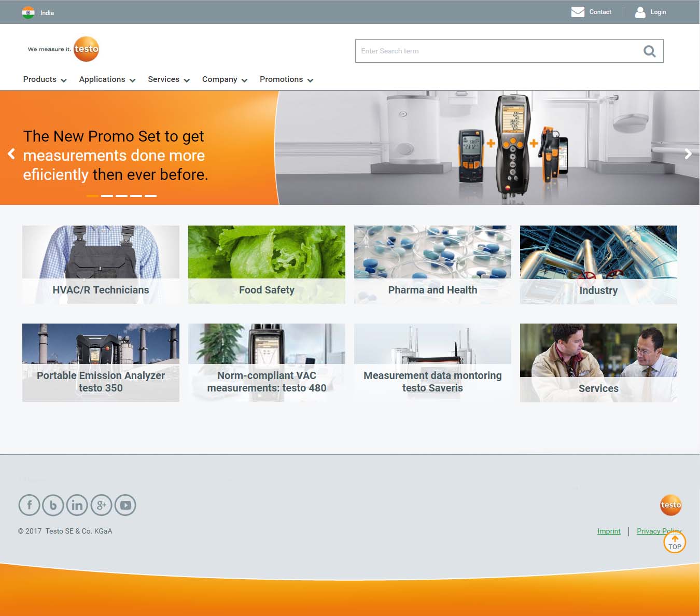Open the HVAC/R Technicians tile
The width and height of the screenshot is (700, 616).
[101, 264]
